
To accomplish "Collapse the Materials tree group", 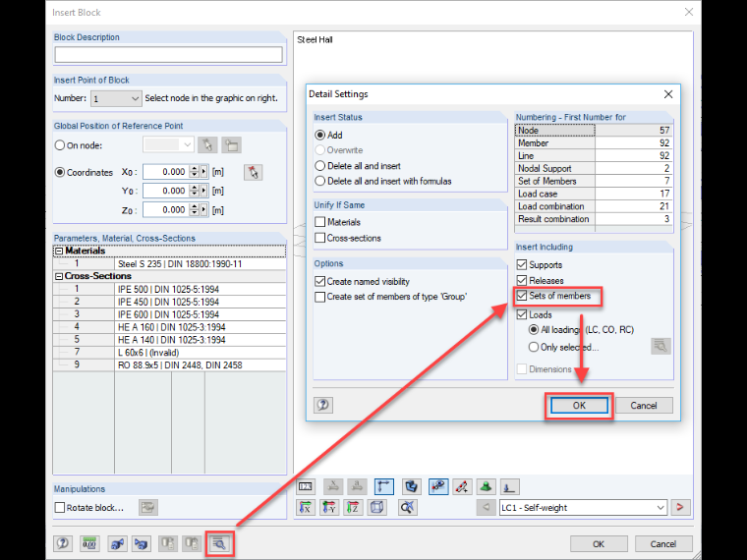I will click(59, 251).
